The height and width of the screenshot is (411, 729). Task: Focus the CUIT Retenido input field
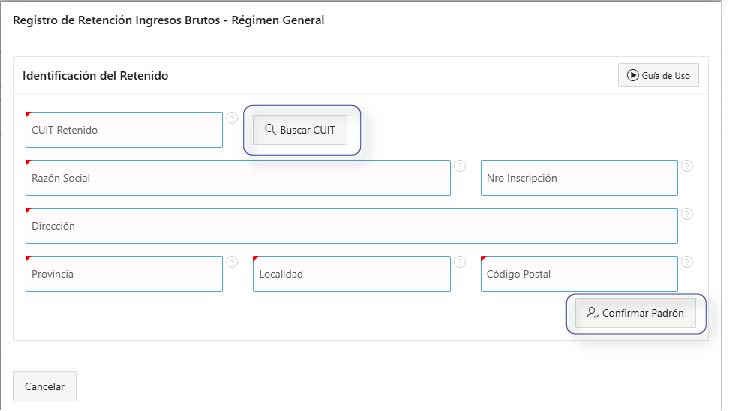122,130
